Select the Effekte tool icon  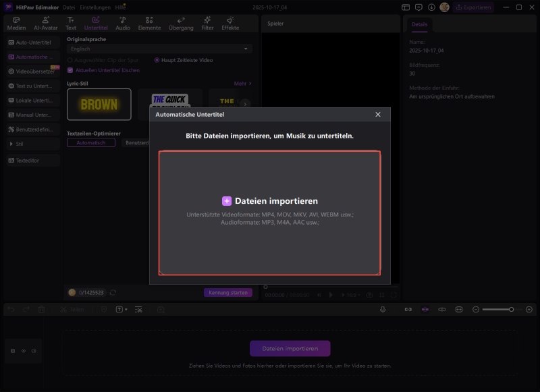[230, 24]
